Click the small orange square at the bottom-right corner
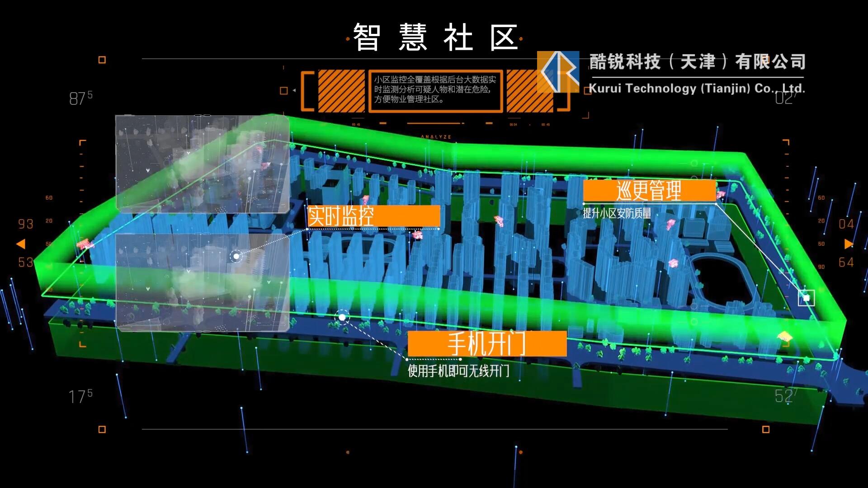868x488 pixels. [766, 429]
